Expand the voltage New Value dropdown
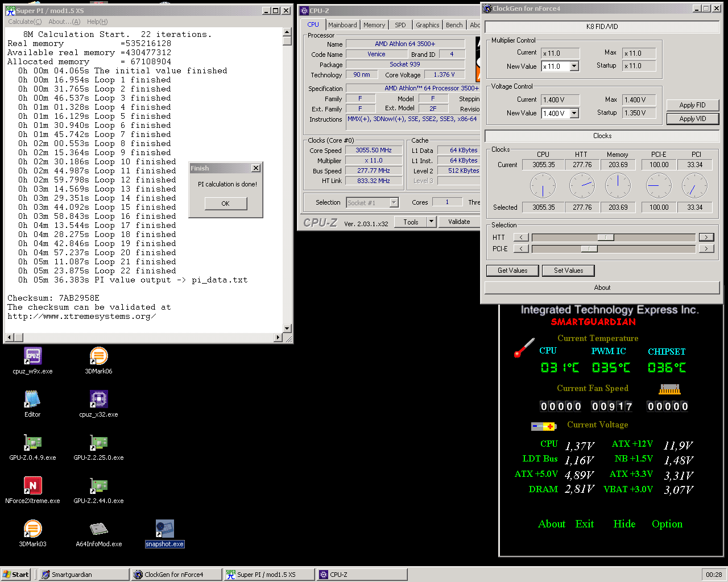The image size is (728, 582). click(x=574, y=113)
